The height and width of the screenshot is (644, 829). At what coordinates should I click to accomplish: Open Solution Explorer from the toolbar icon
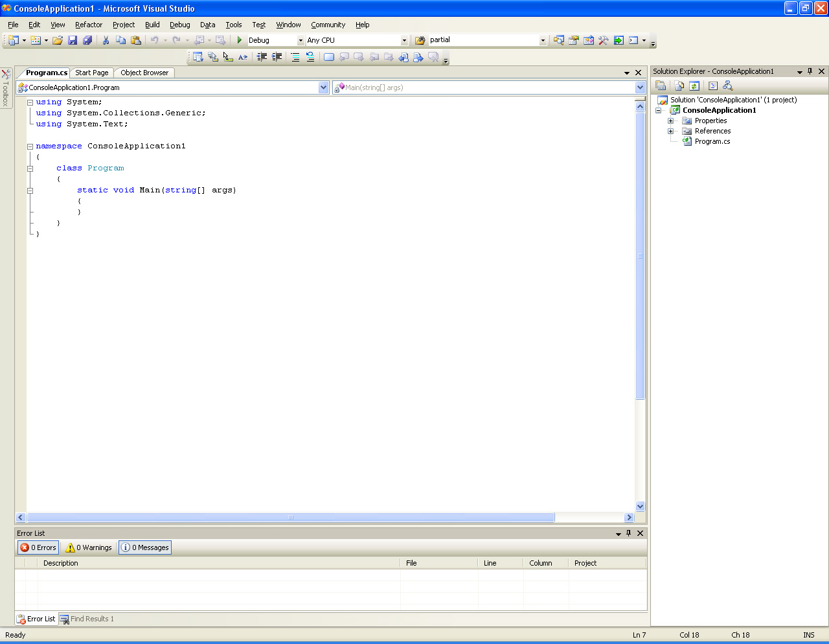[x=559, y=40]
